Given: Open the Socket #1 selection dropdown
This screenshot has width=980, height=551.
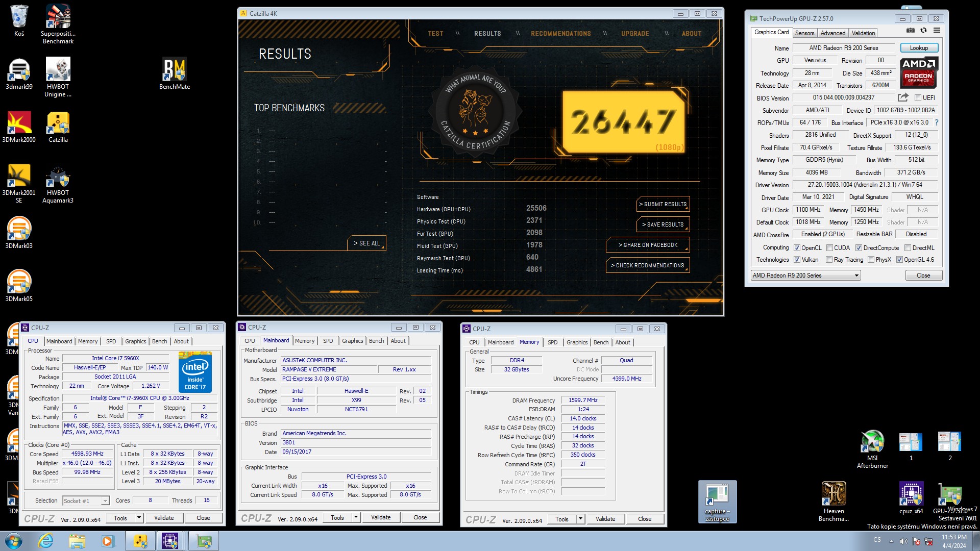Looking at the screenshot, I should click(x=86, y=501).
